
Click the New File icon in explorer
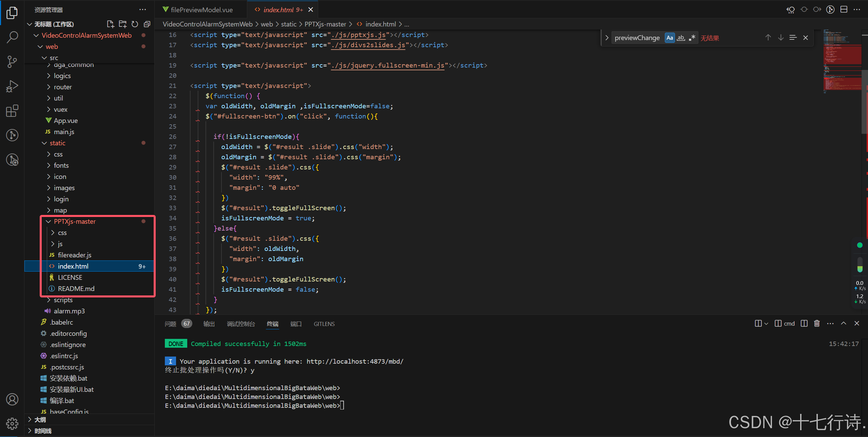(110, 24)
